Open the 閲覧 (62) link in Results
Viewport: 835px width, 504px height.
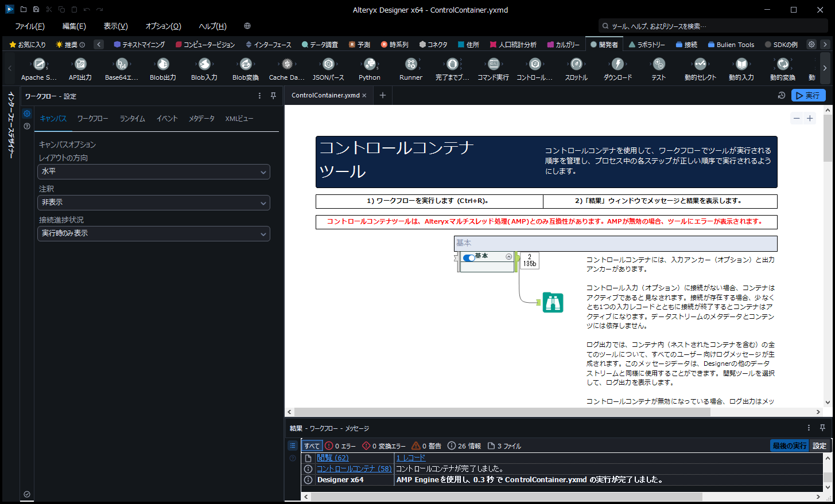pyautogui.click(x=333, y=458)
